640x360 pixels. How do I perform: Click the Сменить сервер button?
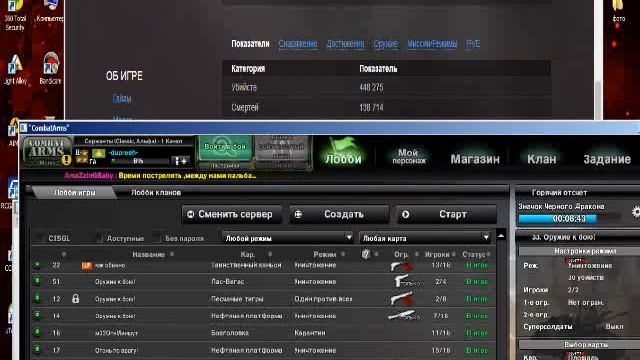[231, 214]
